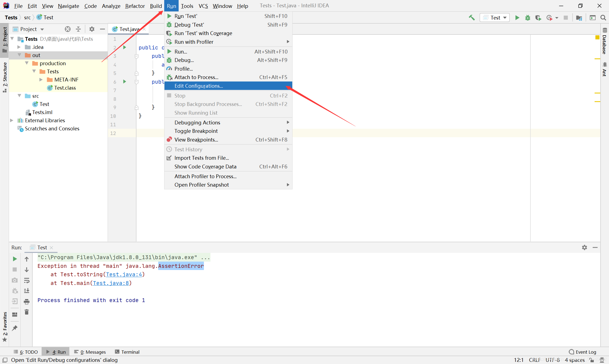Viewport: 609px width, 364px height.
Task: Click Run with Coverage toolbar icon
Action: [538, 18]
